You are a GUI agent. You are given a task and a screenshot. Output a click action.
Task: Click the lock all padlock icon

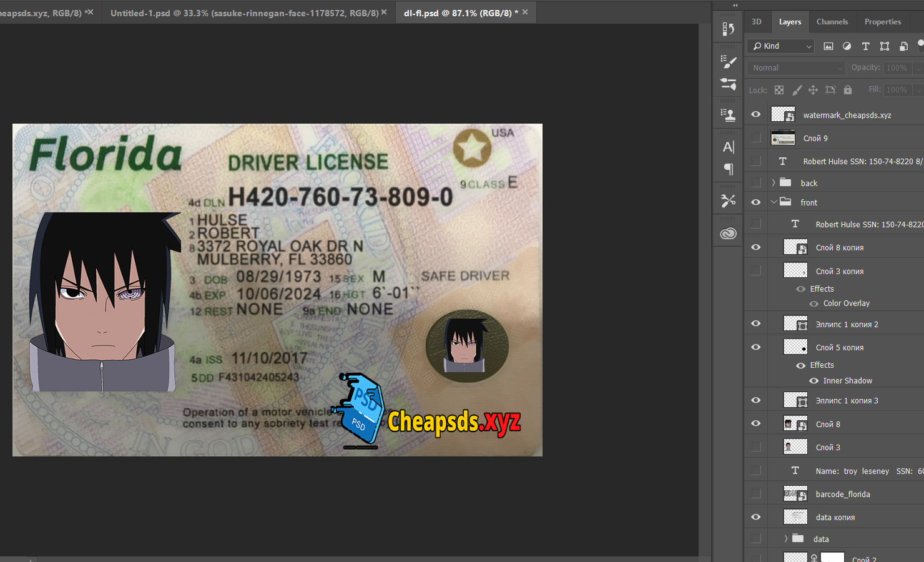pos(847,90)
